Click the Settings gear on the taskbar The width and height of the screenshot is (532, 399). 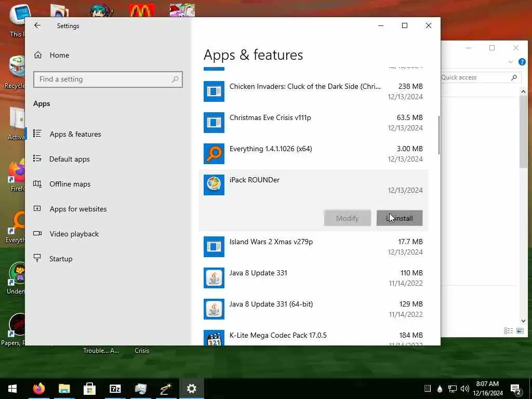tap(191, 389)
